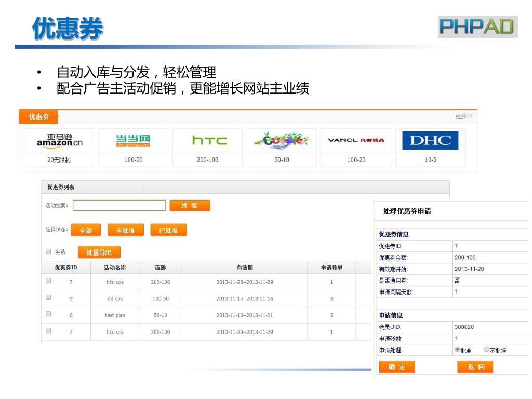
Task: Select the orange 优惠券 tab
Action: (x=38, y=117)
